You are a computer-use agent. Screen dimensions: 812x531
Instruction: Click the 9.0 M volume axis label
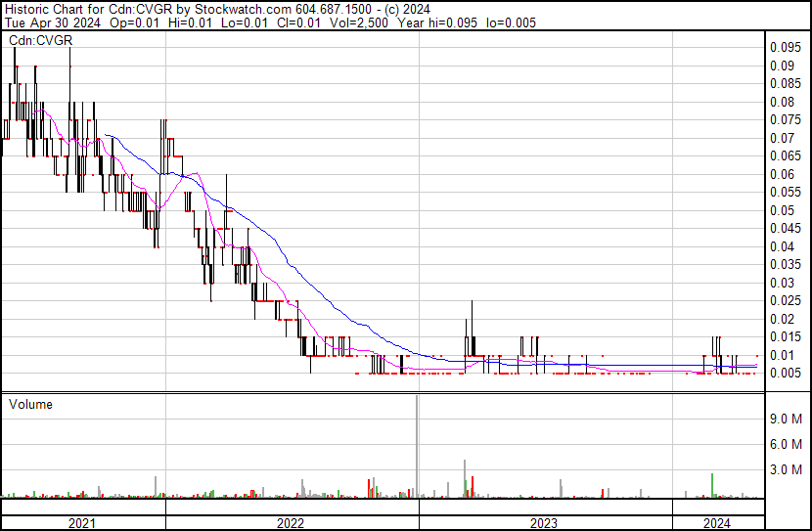point(787,419)
